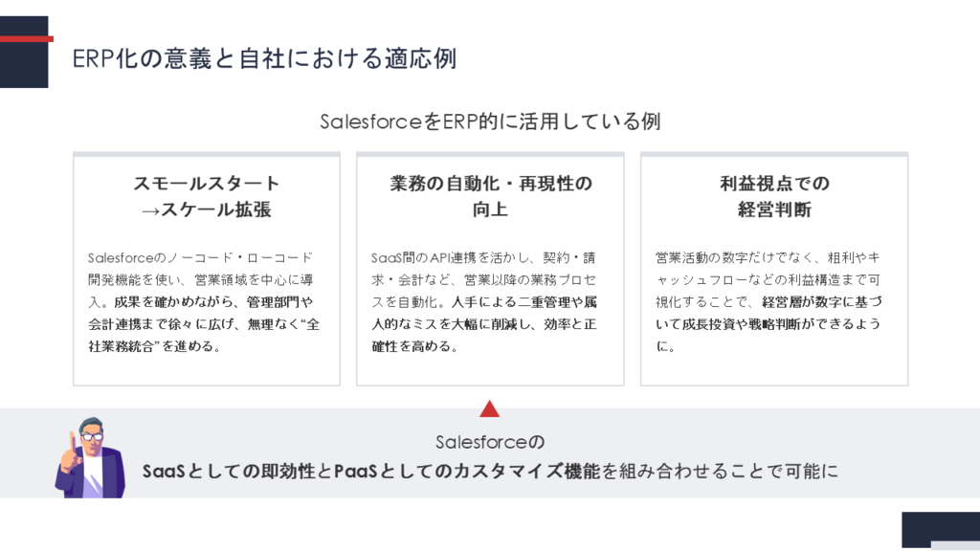Click the text 'Salesforceの' in the gray banner
Image resolution: width=980 pixels, height=551 pixels.
coord(490,442)
